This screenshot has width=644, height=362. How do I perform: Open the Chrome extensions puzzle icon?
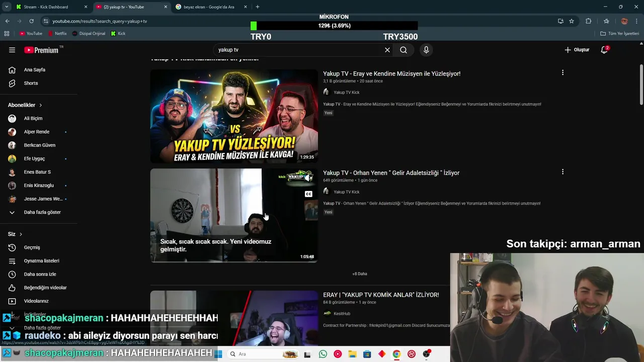(x=588, y=21)
